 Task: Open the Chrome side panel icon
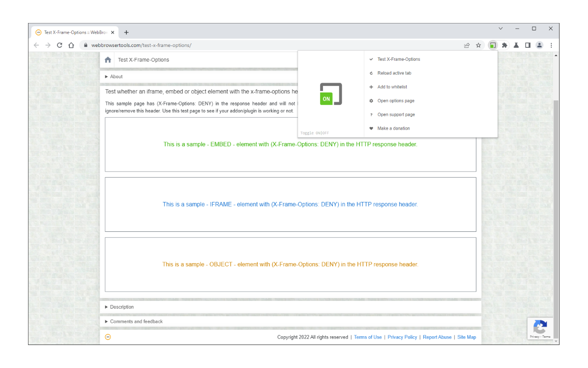pos(527,45)
